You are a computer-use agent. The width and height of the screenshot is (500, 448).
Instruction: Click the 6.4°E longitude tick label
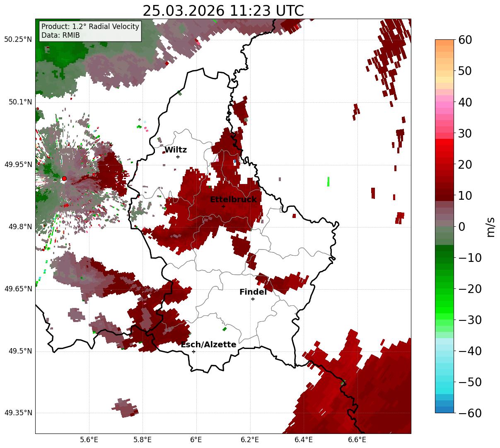click(303, 440)
